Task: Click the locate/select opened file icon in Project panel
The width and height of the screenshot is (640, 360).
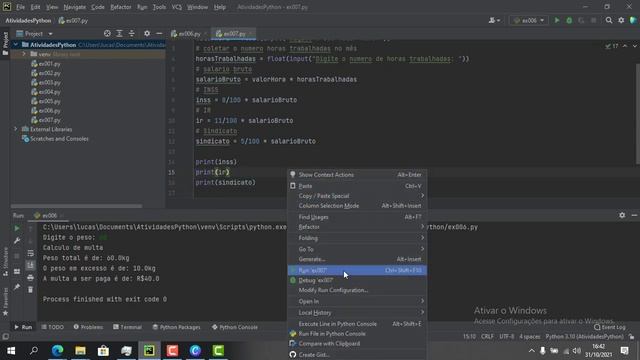Action: (x=107, y=33)
